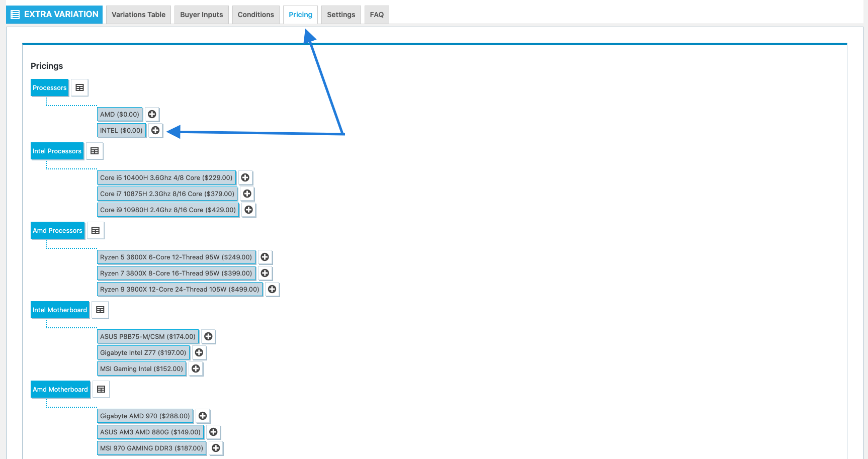Click plus icon beside Ryzen 5 3600X
This screenshot has width=868, height=459.
[265, 257]
